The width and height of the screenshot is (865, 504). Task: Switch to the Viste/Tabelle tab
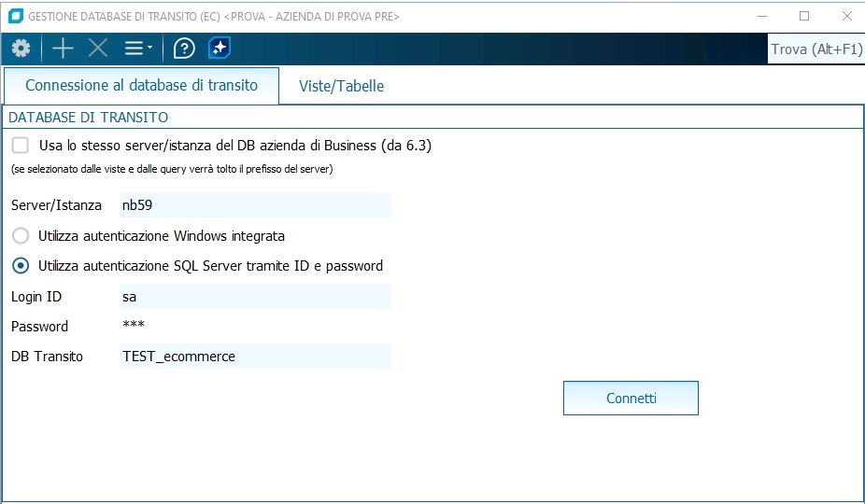pyautogui.click(x=341, y=86)
